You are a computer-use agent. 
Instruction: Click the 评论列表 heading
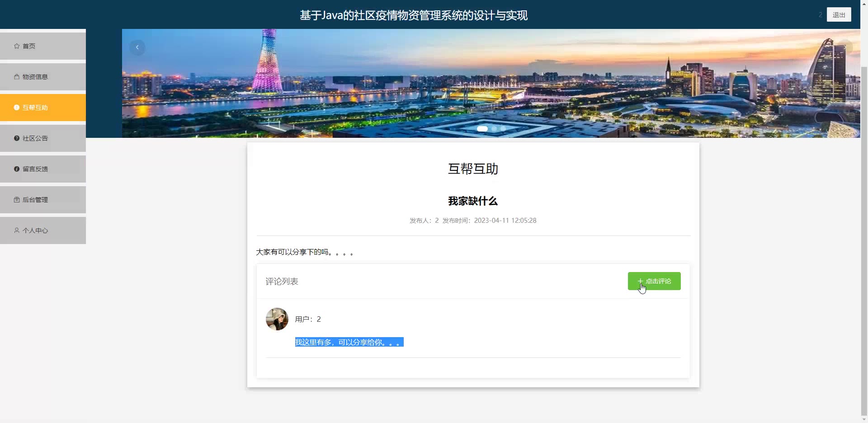click(x=282, y=282)
